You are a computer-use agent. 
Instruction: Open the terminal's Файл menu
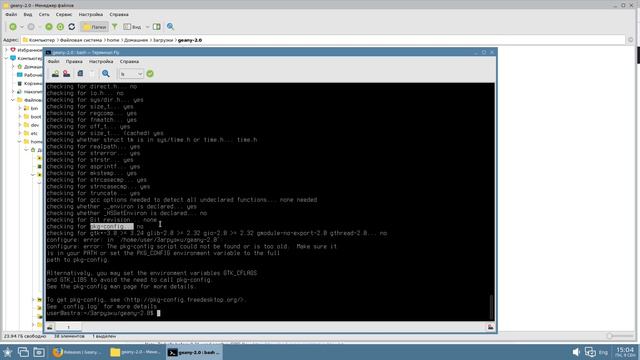click(53, 62)
